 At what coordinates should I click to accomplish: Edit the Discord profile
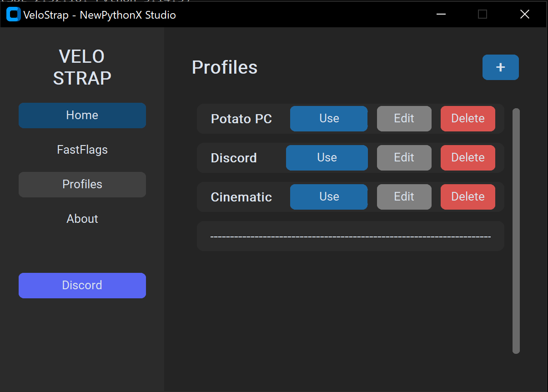pos(404,158)
